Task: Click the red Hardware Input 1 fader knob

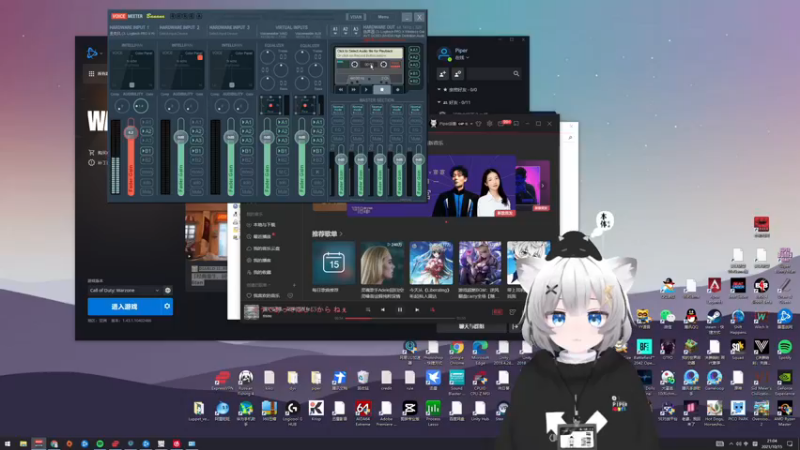Action: 131,133
